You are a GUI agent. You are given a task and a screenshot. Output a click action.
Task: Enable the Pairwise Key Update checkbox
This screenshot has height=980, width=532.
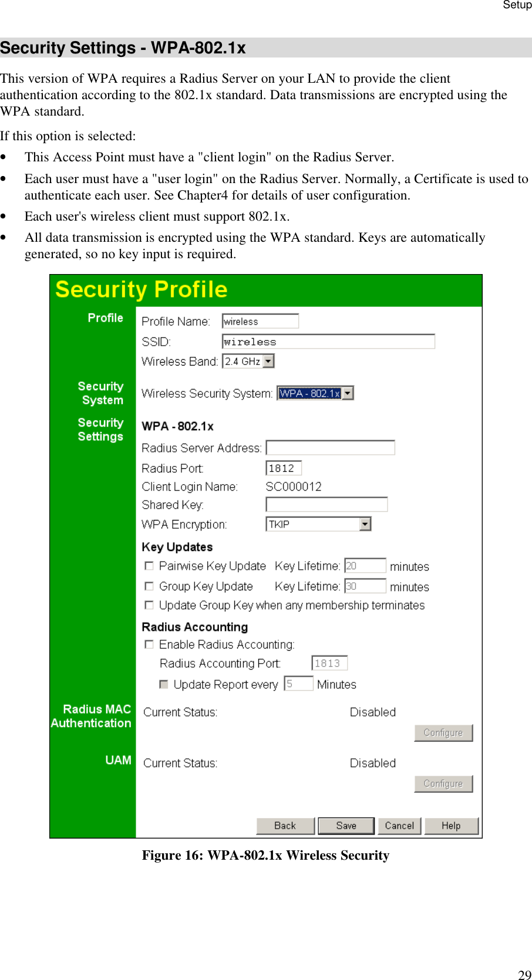(x=149, y=565)
